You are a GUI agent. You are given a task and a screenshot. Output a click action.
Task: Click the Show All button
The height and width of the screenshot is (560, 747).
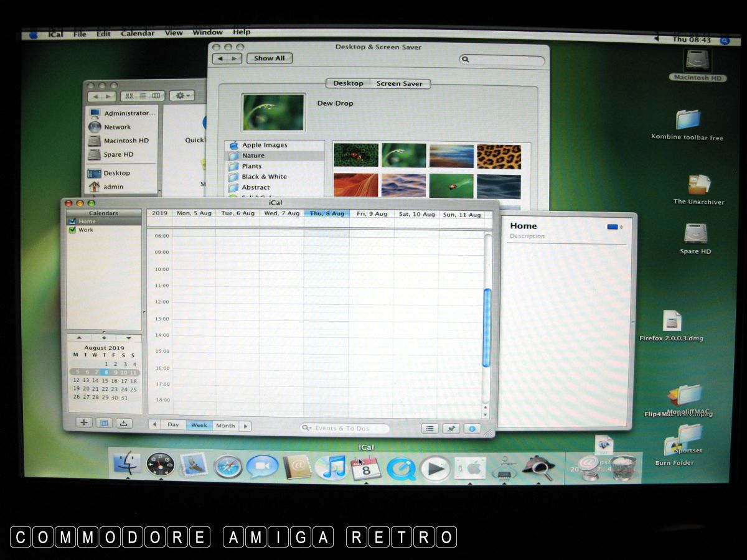coord(269,58)
